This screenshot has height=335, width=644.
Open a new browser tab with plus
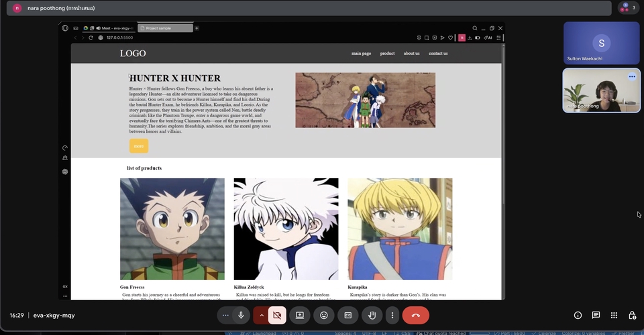pyautogui.click(x=197, y=28)
